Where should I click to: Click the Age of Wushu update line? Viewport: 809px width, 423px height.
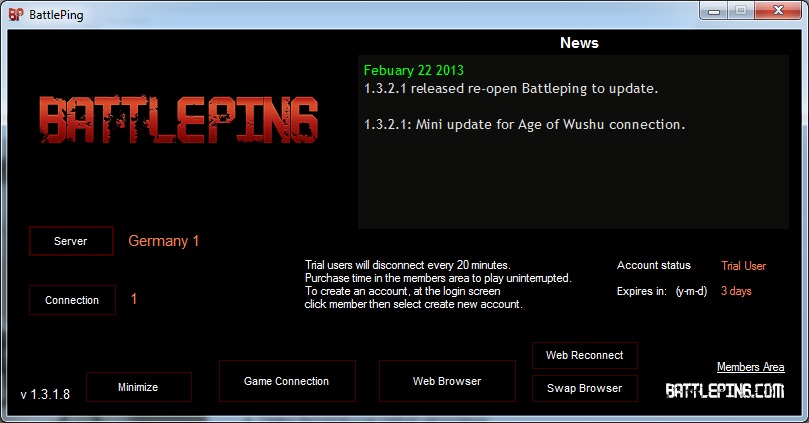pyautogui.click(x=525, y=125)
